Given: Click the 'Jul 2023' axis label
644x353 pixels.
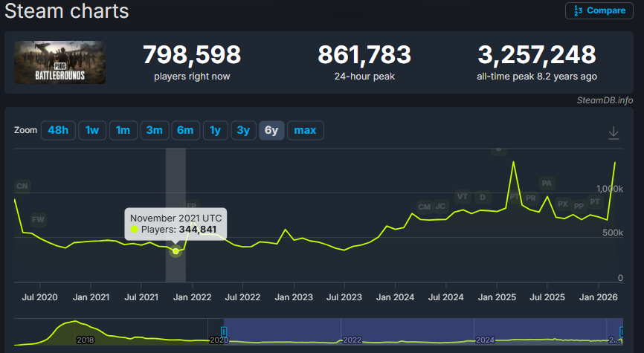Looking at the screenshot, I should pyautogui.click(x=344, y=297).
